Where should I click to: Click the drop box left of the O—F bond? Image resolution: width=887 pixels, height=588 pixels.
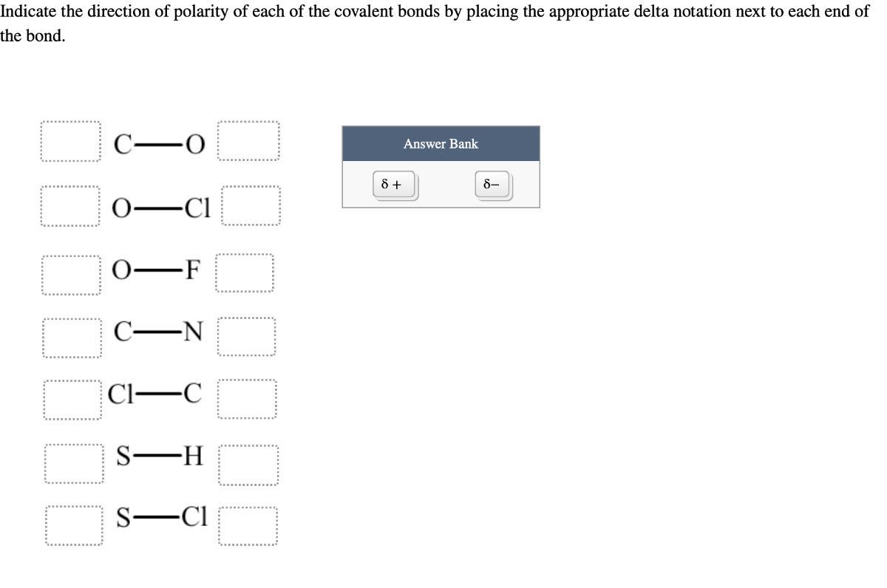tap(71, 272)
